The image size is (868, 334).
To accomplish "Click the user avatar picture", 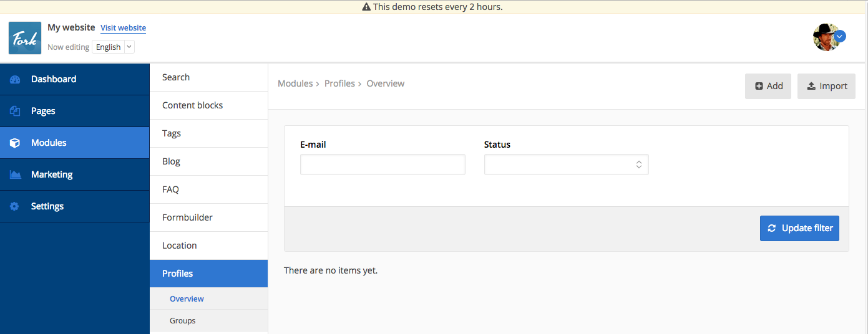I will 825,37.
